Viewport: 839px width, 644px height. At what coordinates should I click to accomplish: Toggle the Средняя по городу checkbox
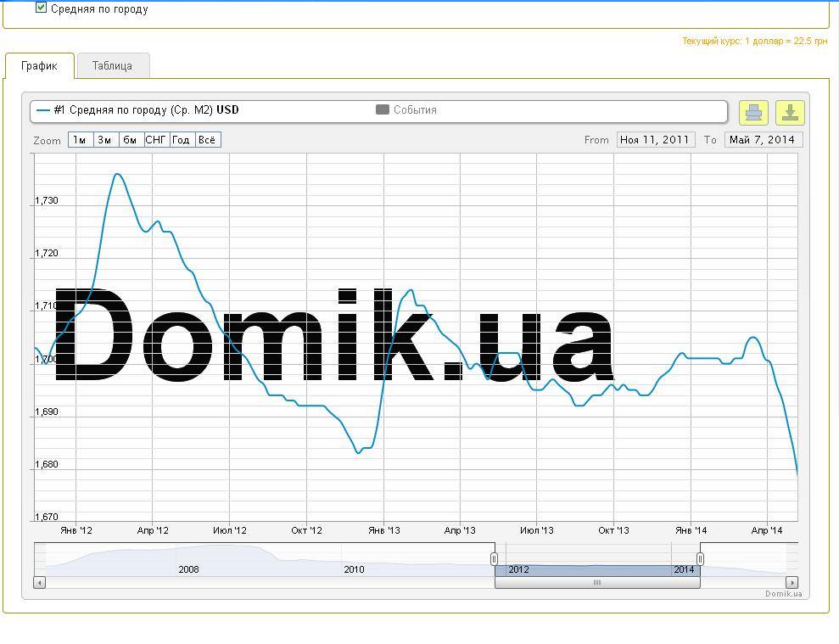click(41, 8)
